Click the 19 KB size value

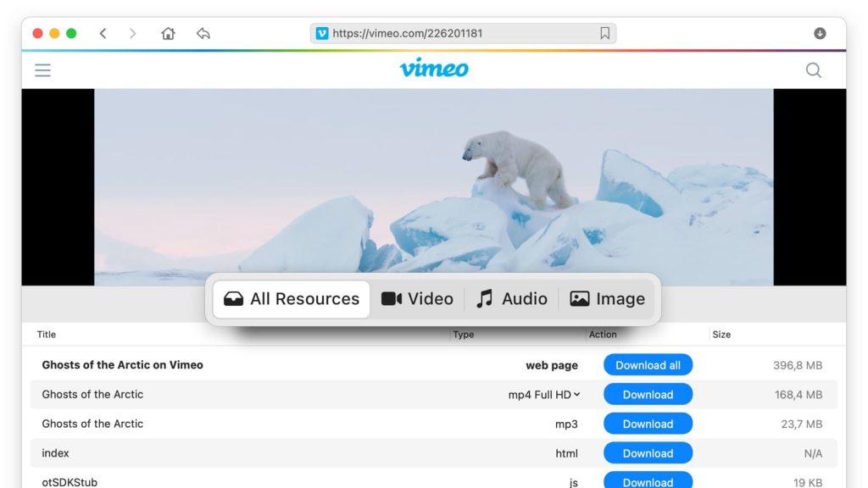pos(808,482)
